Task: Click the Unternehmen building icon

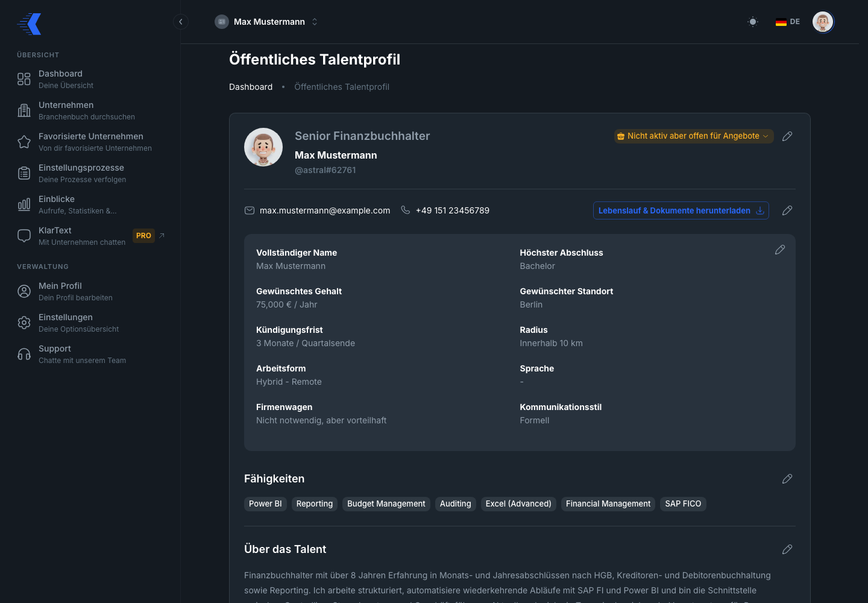Action: click(24, 110)
